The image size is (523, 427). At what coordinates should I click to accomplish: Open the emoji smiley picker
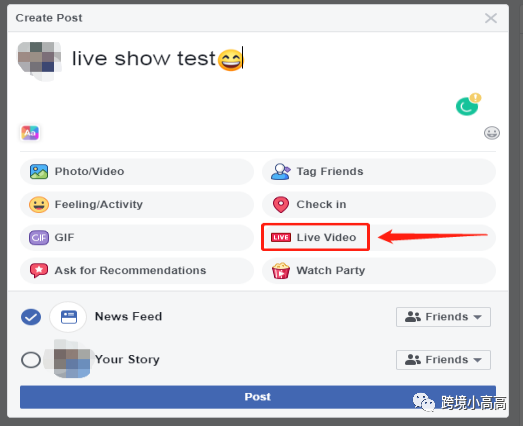pos(492,133)
